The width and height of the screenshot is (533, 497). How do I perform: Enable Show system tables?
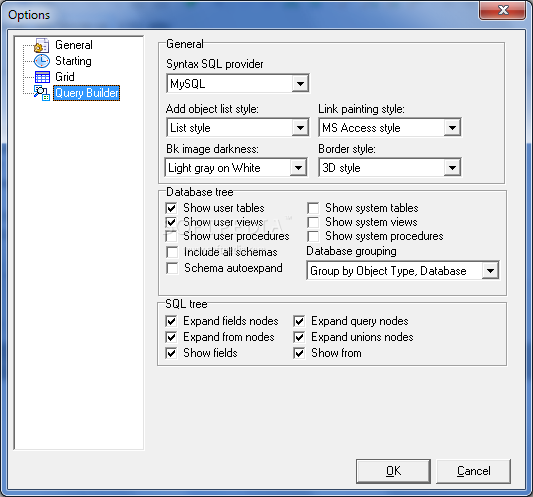click(x=313, y=208)
